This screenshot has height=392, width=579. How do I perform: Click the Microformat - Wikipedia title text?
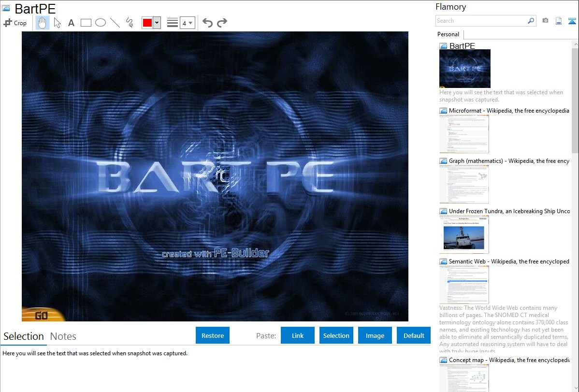pos(509,111)
